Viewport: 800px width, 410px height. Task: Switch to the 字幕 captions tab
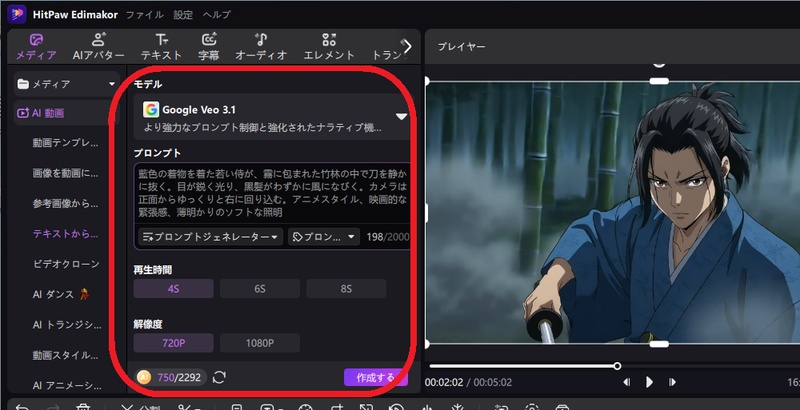pos(209,47)
